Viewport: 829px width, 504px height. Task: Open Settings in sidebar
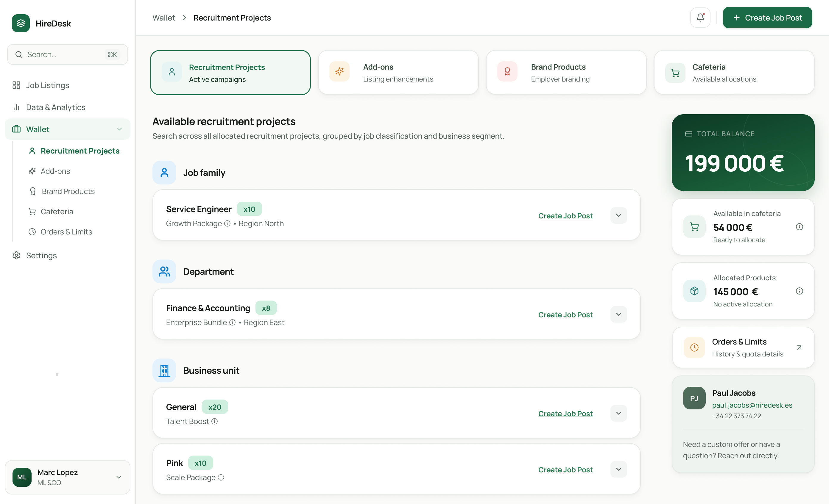coord(67,256)
